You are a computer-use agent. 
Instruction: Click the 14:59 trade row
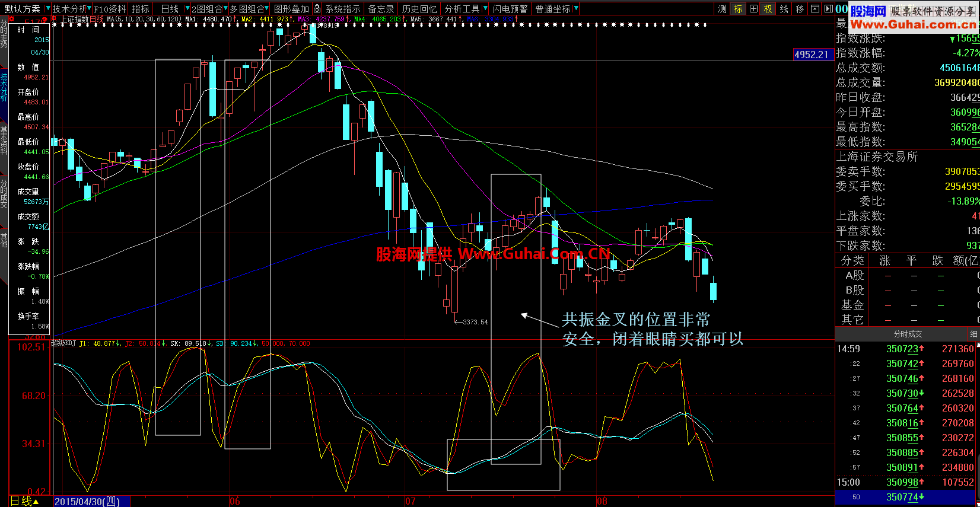pyautogui.click(x=908, y=349)
